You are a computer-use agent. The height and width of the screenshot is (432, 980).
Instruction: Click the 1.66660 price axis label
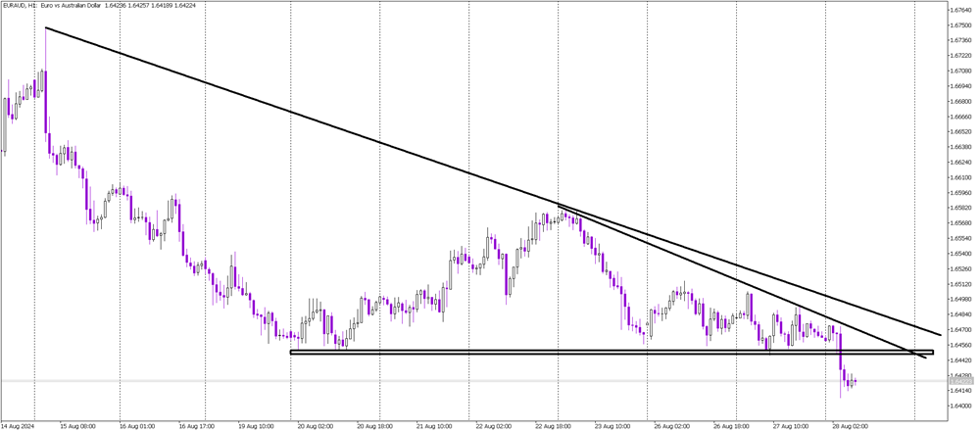[x=960, y=117]
